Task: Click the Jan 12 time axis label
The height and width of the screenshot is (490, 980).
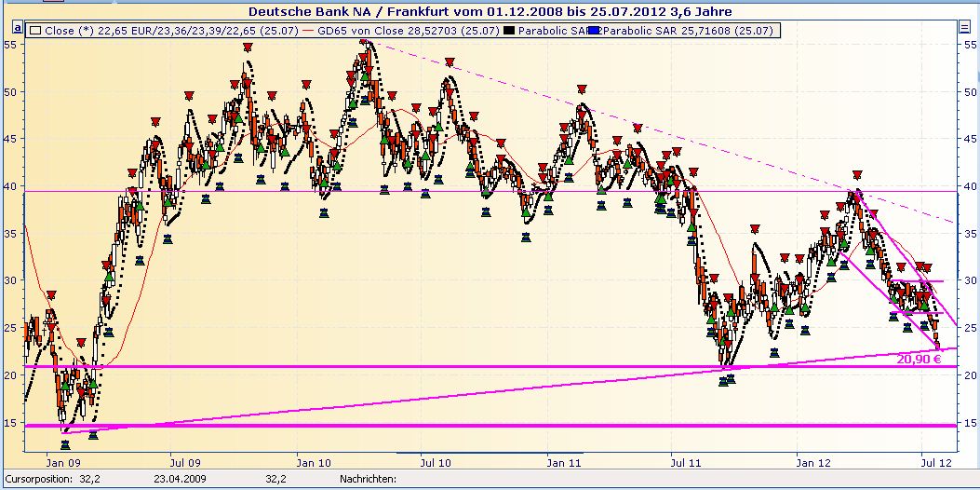Action: click(x=815, y=463)
